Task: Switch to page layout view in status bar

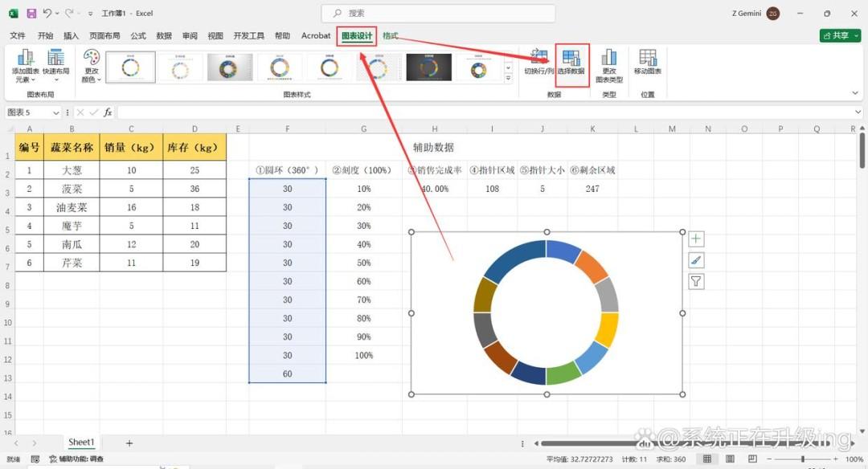Action: click(x=730, y=459)
